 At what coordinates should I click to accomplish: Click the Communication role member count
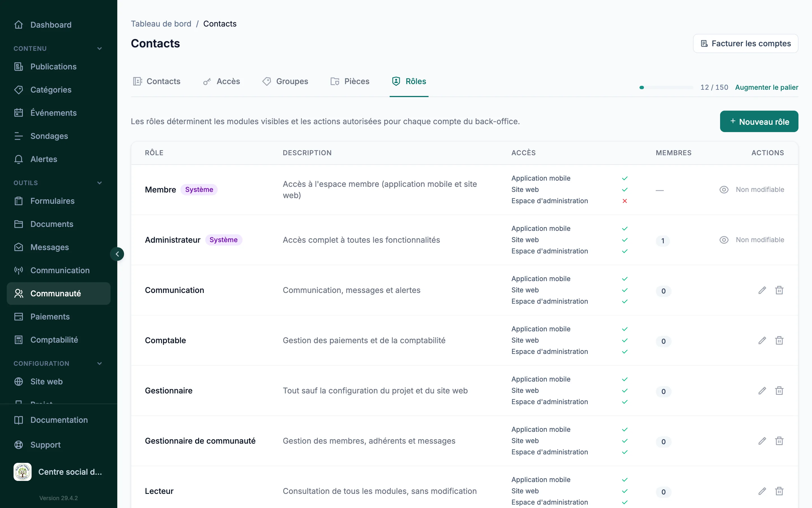(x=663, y=291)
